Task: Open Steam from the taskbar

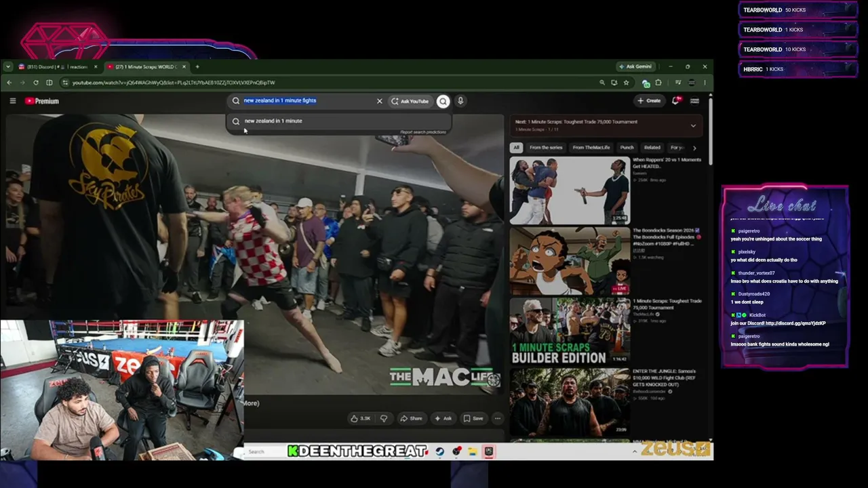Action: (440, 451)
